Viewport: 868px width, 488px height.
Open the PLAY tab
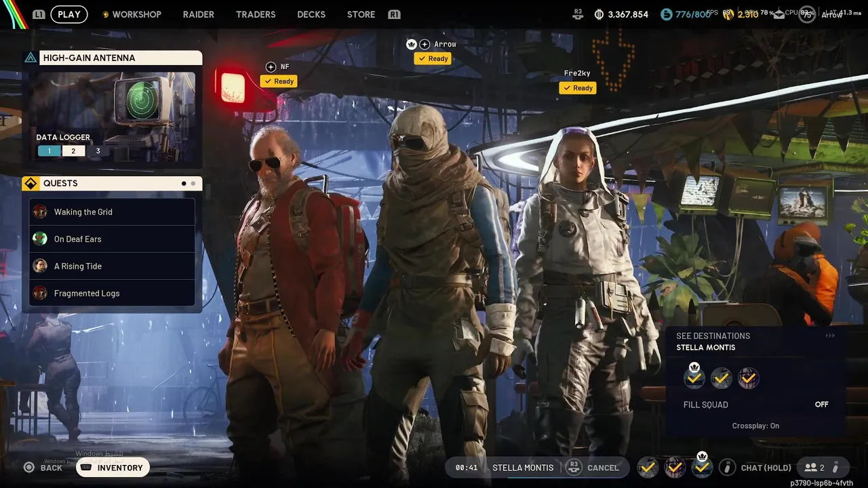(x=69, y=14)
